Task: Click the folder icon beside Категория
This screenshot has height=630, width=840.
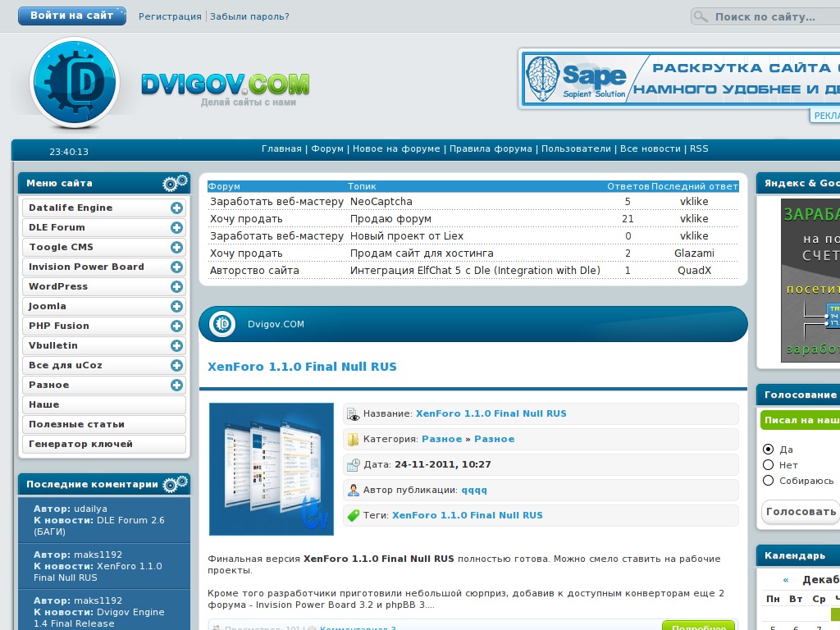Action: tap(354, 440)
